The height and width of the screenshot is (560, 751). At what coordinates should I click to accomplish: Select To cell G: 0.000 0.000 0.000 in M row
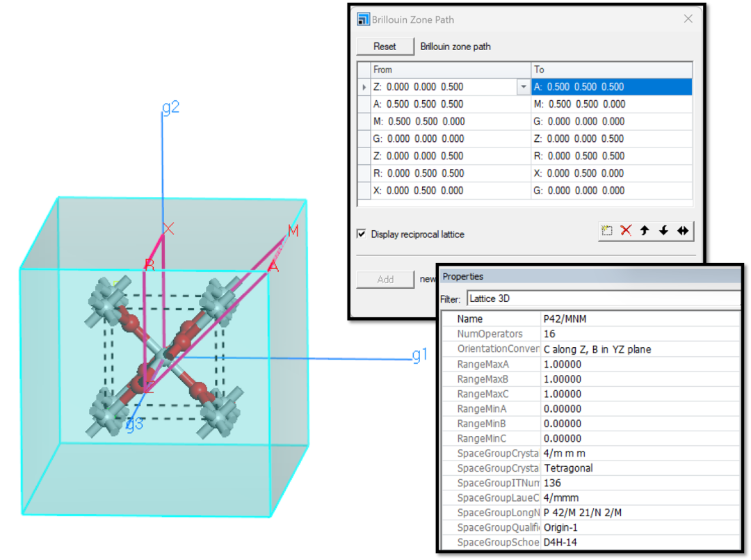(612, 121)
